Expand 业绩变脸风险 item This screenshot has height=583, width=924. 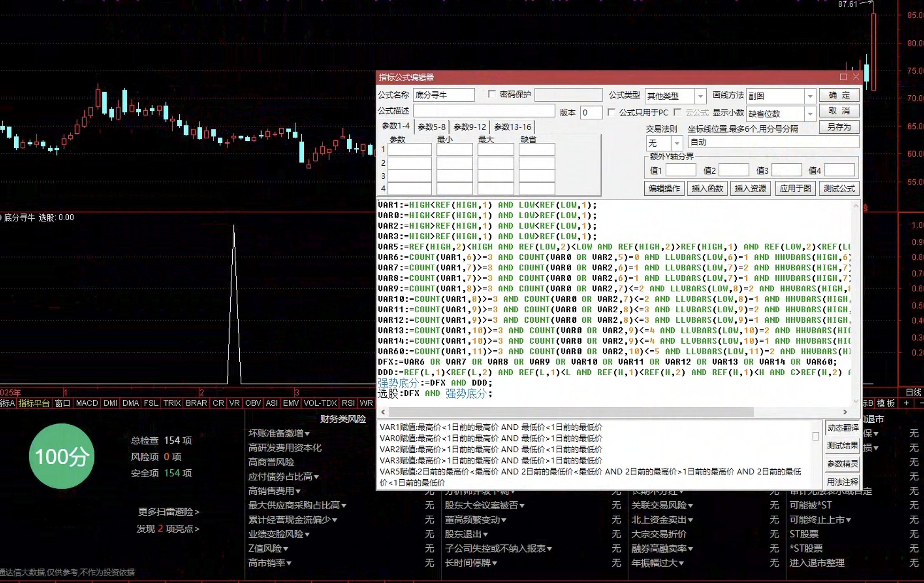point(279,534)
